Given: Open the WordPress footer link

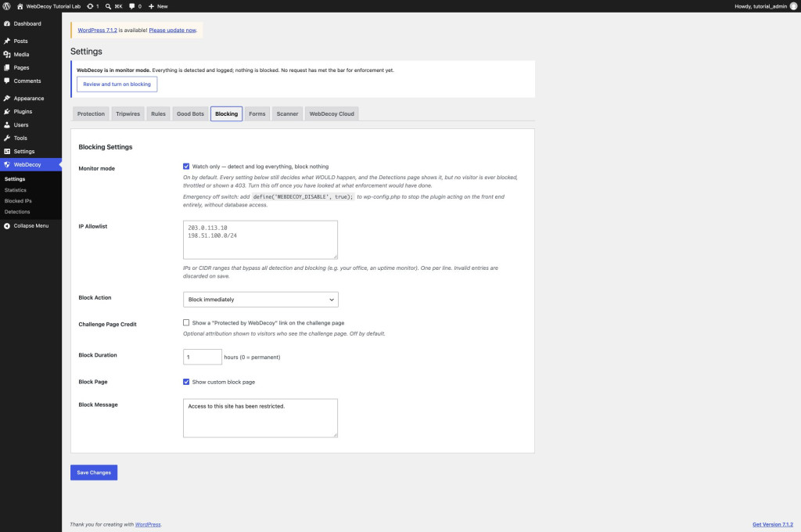Looking at the screenshot, I should 148,524.
